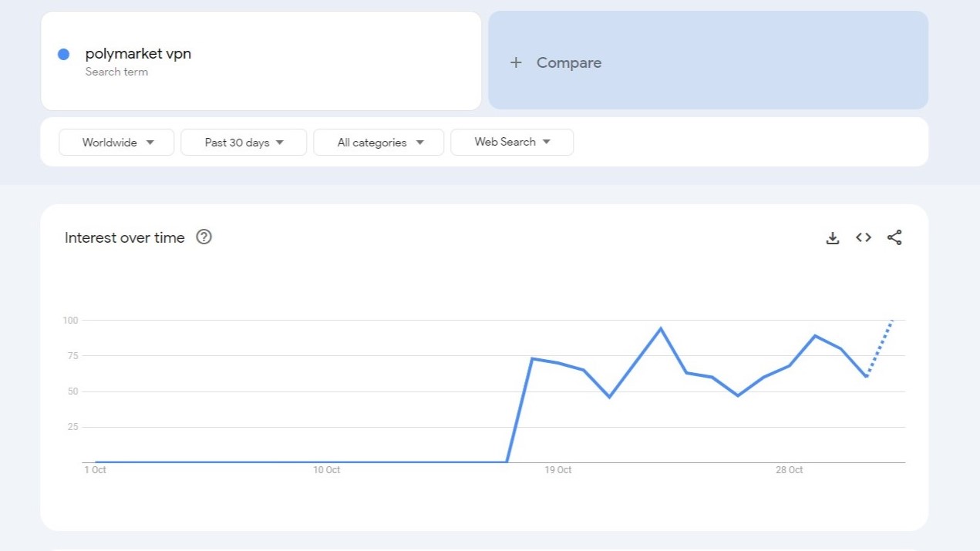Click the '1 Oct' axis label
This screenshot has height=551, width=980.
(95, 470)
